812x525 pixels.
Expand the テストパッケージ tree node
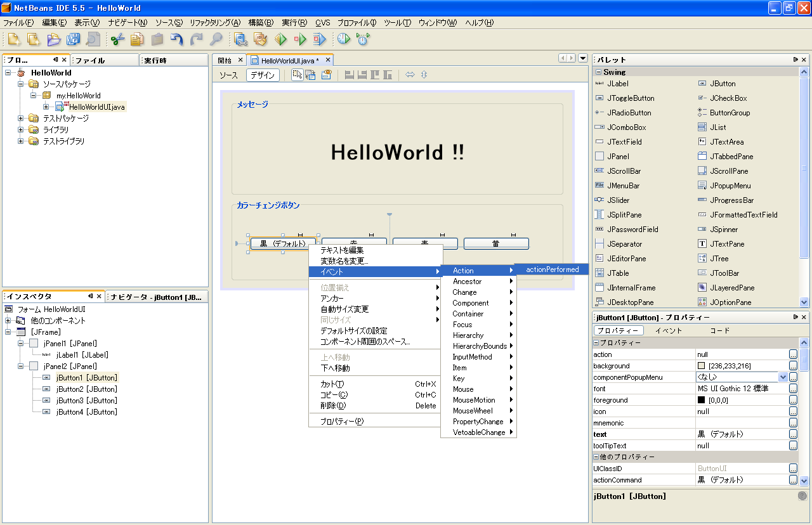point(21,119)
